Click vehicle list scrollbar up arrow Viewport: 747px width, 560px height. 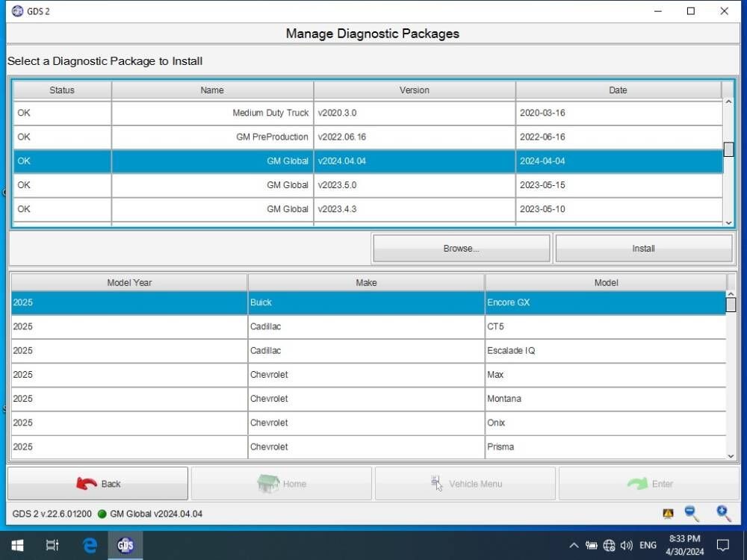coord(731,294)
